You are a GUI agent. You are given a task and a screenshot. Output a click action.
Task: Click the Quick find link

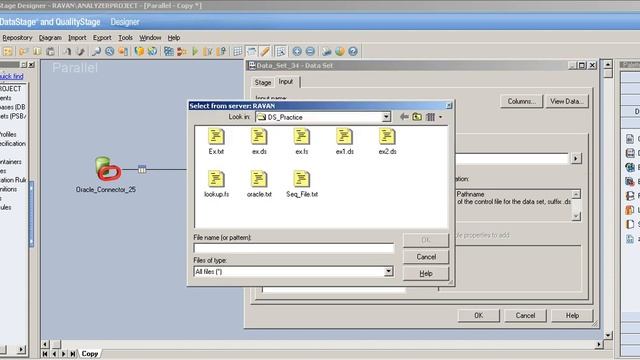coord(11,76)
